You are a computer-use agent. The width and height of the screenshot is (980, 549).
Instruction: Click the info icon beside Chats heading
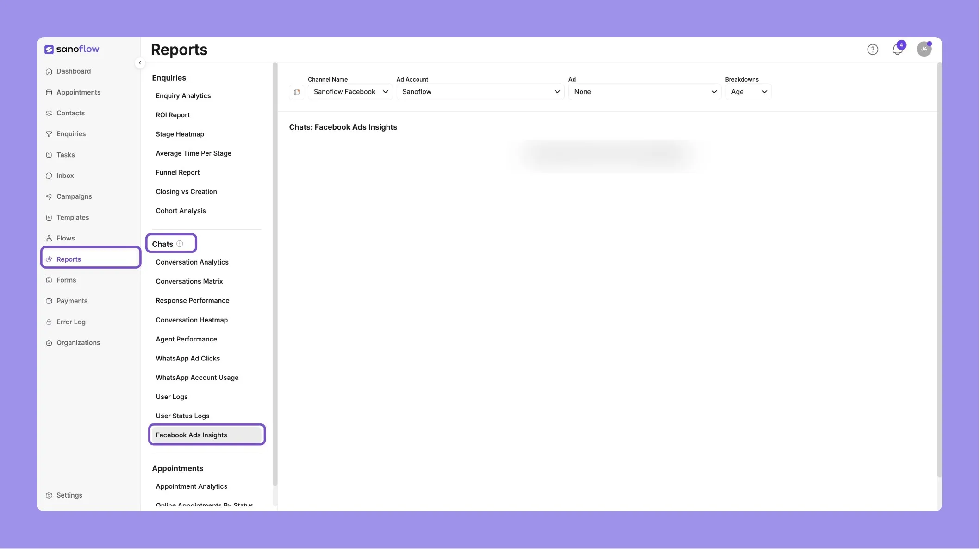click(x=180, y=244)
